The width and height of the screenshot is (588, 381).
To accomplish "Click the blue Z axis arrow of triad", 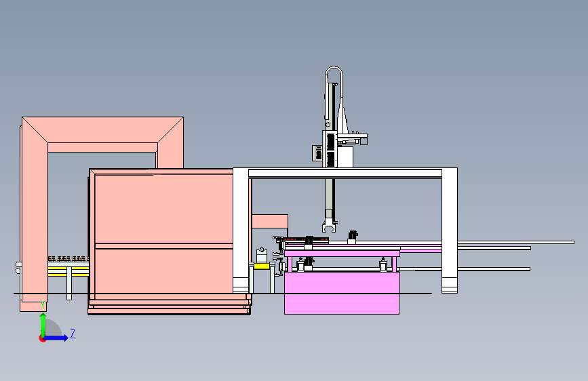I will [x=57, y=338].
